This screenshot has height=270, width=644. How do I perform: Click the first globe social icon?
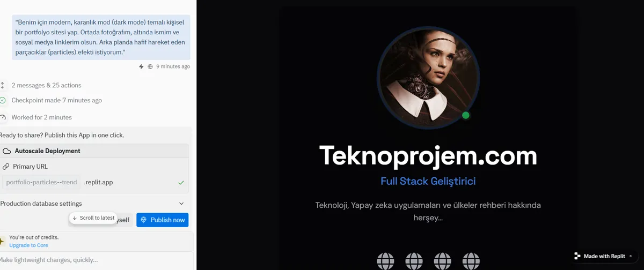click(385, 261)
